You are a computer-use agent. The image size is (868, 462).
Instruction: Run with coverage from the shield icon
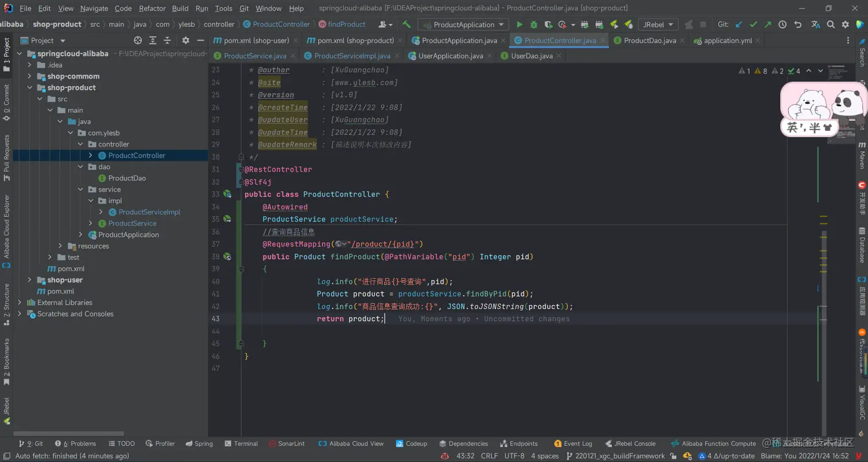[548, 25]
